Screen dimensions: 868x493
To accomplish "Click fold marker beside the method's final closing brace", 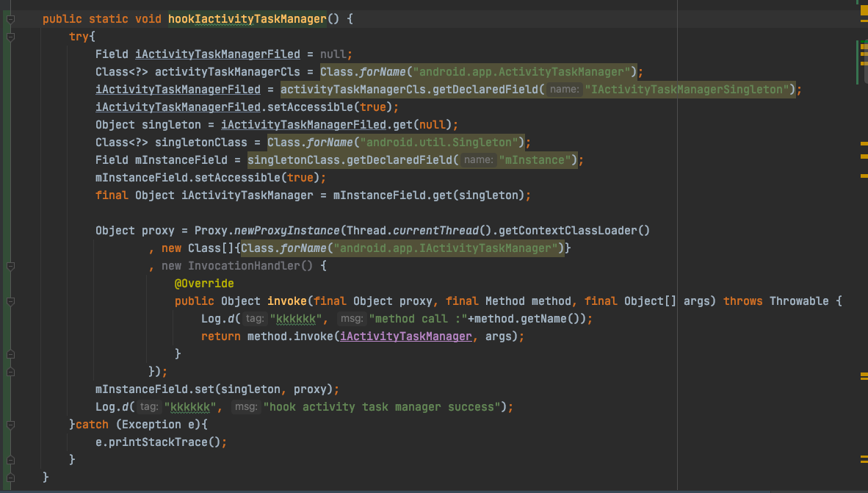I will tap(10, 478).
